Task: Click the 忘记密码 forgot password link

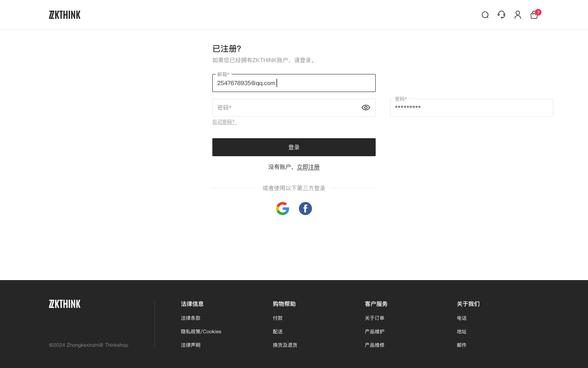Action: [x=224, y=122]
